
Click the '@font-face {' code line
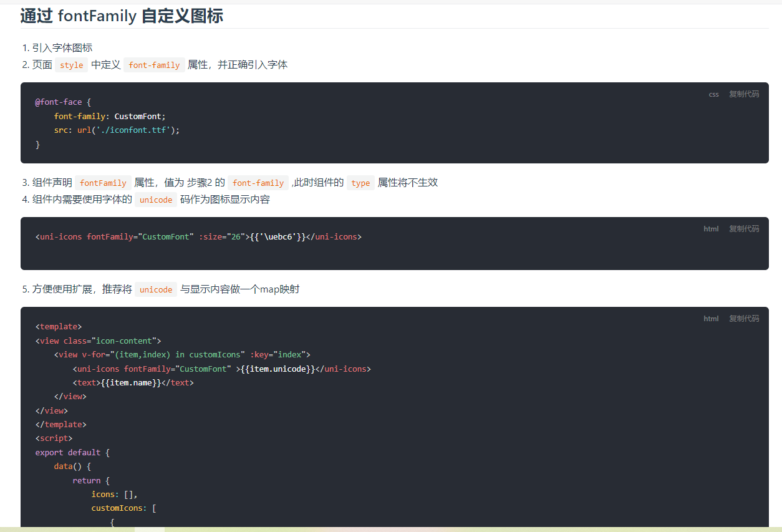click(63, 102)
